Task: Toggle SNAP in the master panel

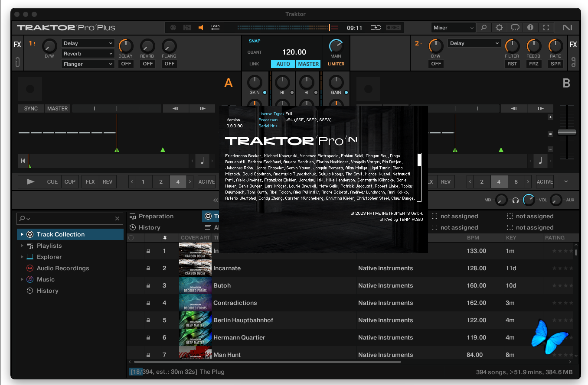Action: coord(255,41)
